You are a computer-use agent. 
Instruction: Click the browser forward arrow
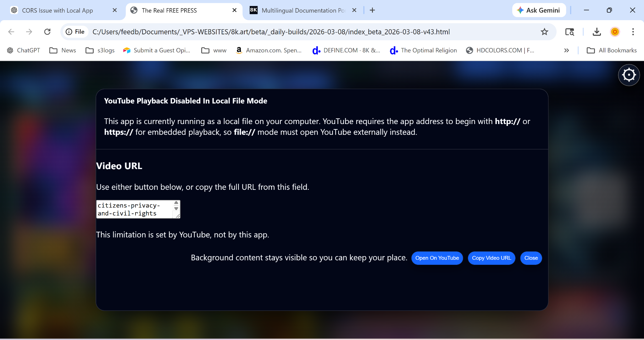tap(29, 32)
